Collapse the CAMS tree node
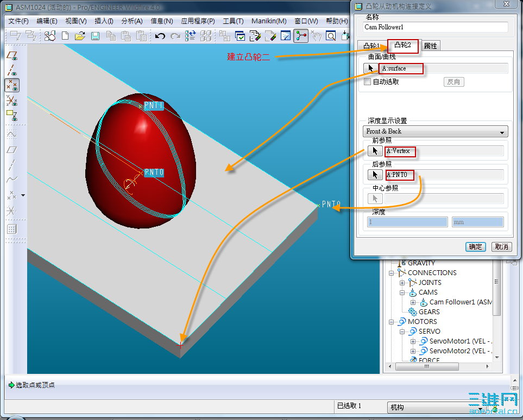 coord(402,292)
